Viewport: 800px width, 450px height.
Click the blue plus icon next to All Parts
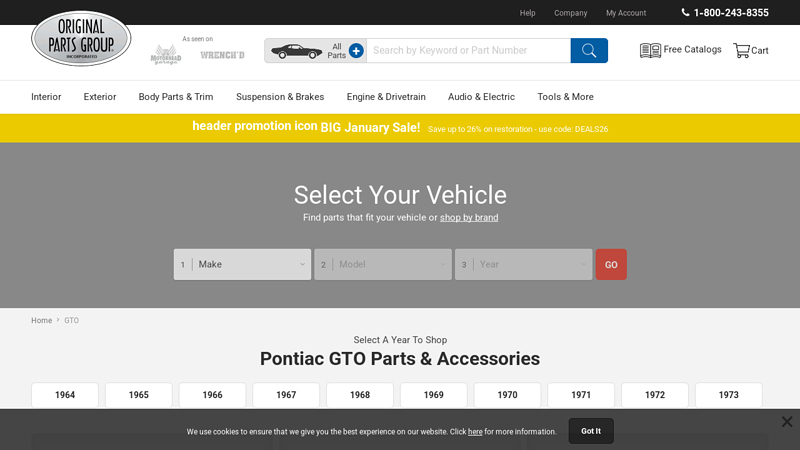(x=356, y=51)
